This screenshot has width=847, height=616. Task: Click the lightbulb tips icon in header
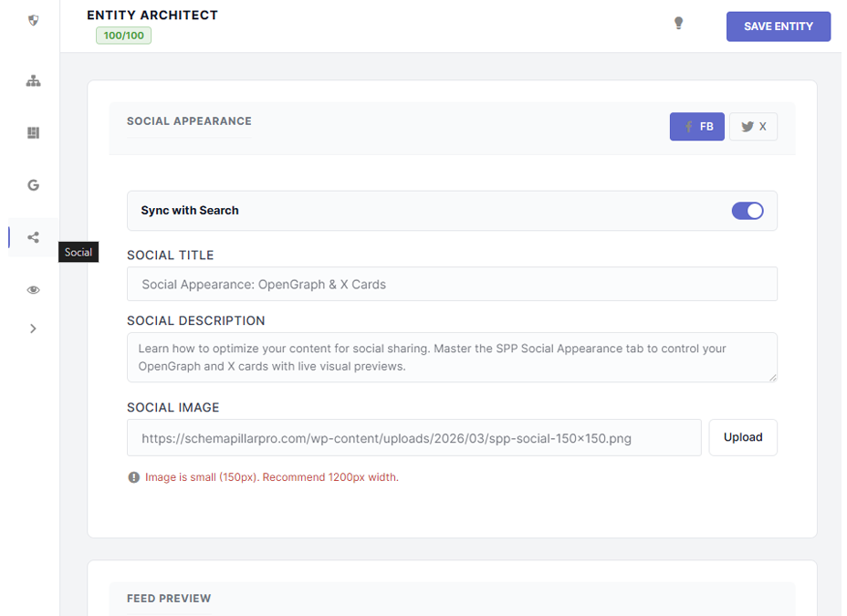[678, 23]
